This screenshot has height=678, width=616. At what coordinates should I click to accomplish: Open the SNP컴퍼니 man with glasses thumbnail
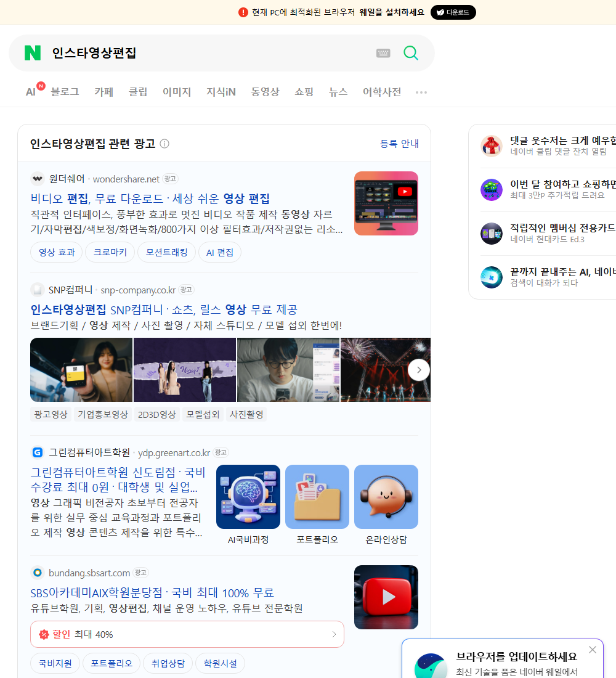pos(288,370)
